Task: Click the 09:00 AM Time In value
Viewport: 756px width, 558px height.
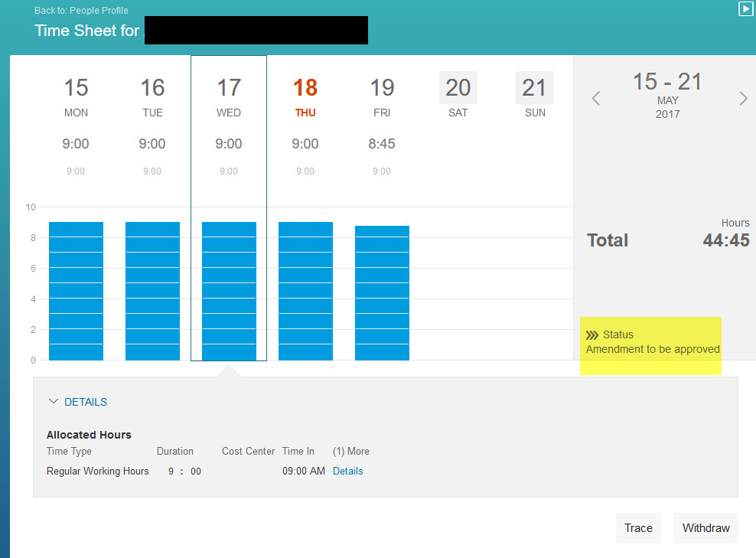Action: (304, 472)
